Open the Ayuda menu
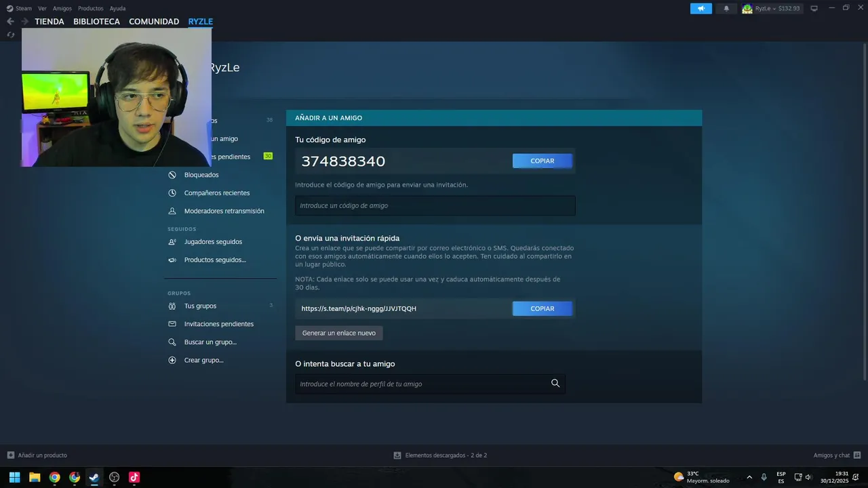Screen dimensions: 868x488 117,8
